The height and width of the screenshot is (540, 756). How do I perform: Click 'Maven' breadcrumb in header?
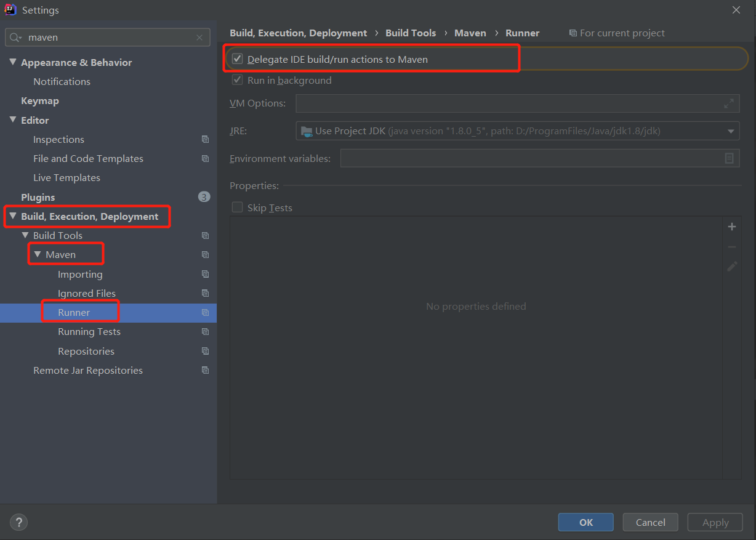click(470, 33)
